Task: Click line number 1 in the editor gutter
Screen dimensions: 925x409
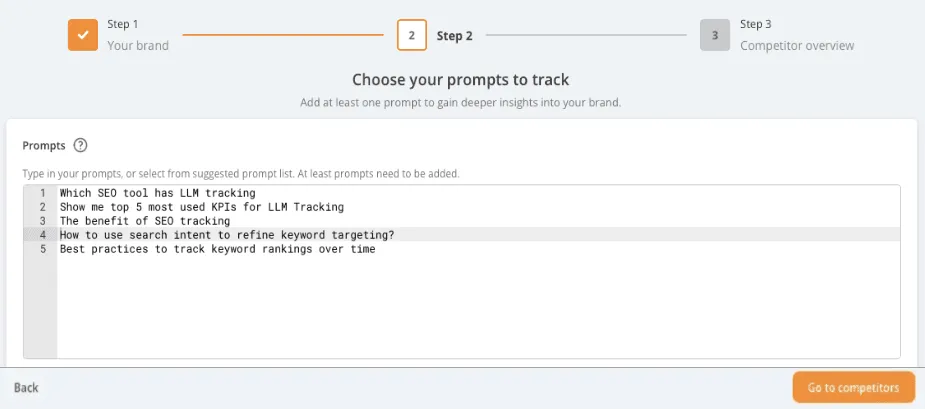Action: point(43,193)
